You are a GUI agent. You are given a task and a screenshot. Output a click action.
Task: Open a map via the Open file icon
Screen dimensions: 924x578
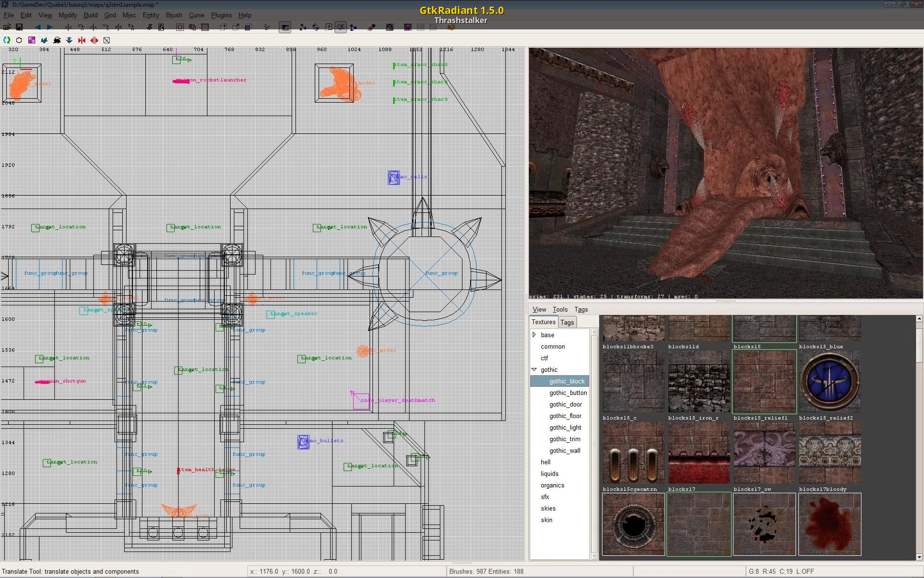[x=8, y=27]
